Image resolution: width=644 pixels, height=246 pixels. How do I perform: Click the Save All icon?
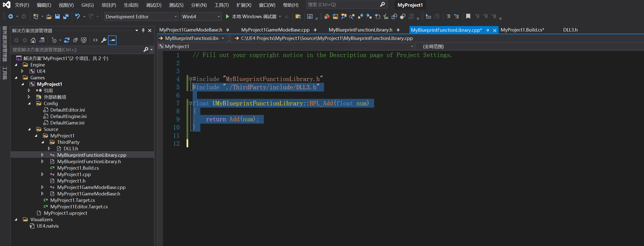[66, 17]
